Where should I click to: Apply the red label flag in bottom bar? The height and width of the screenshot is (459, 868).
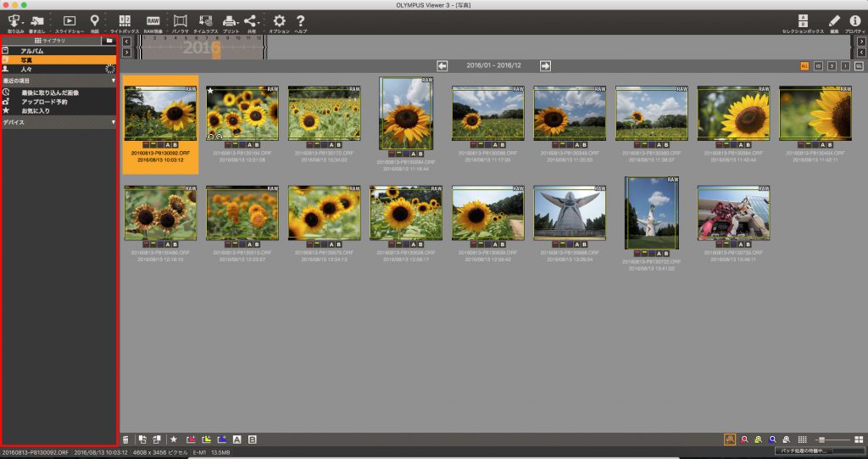(x=191, y=439)
